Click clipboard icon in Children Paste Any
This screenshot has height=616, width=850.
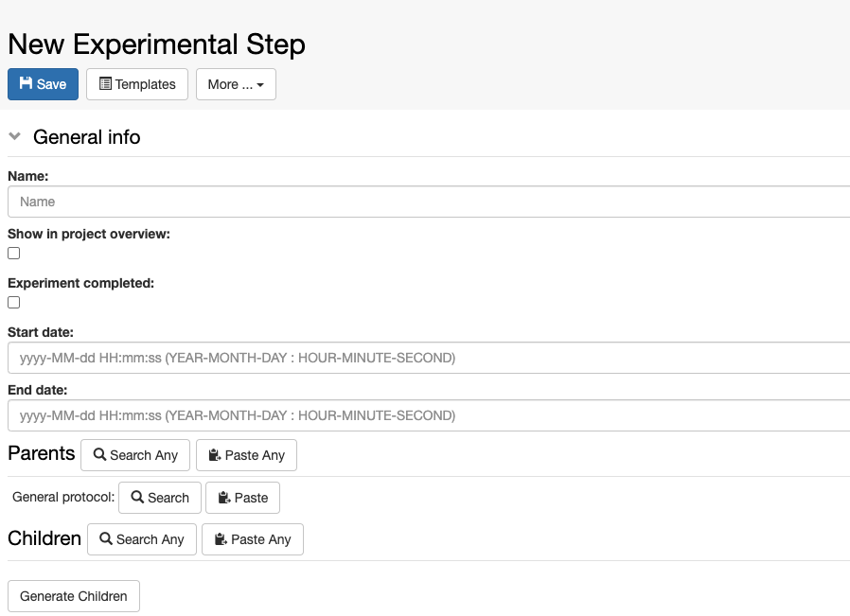coord(221,539)
